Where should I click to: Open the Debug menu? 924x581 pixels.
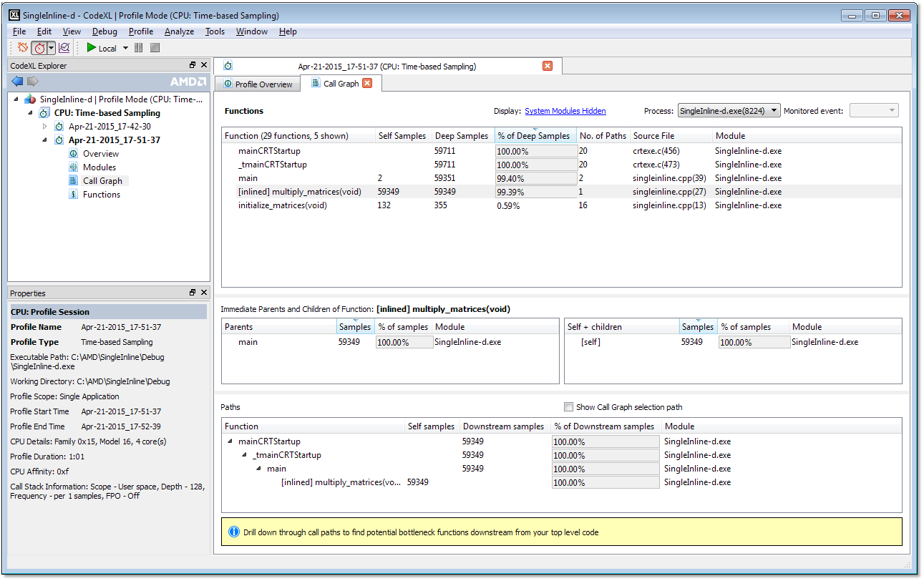[104, 31]
